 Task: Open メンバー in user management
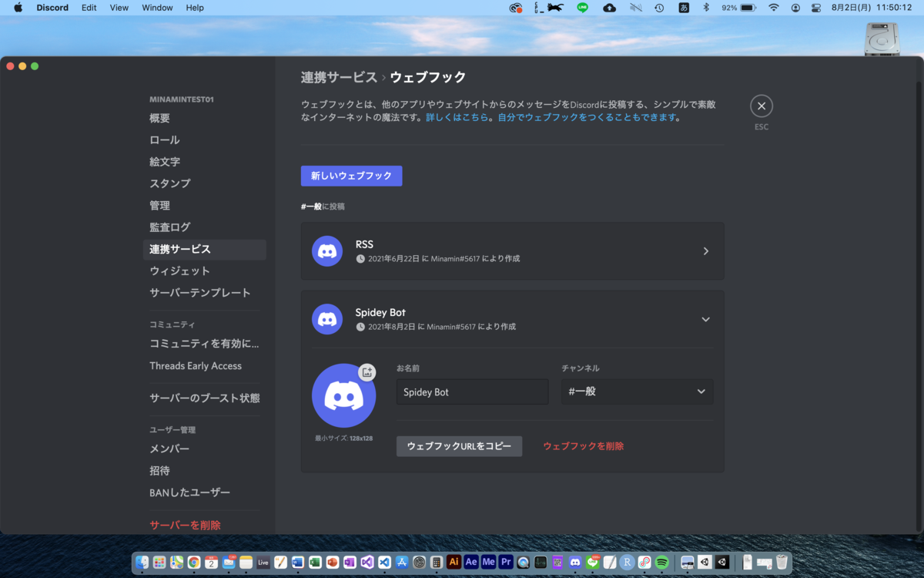tap(205, 449)
